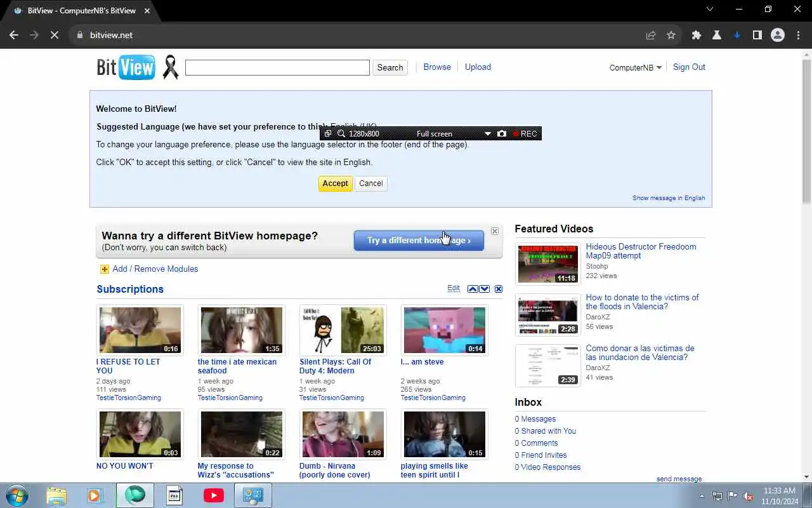
Task: Close the different homepage promo banner
Action: [495, 231]
